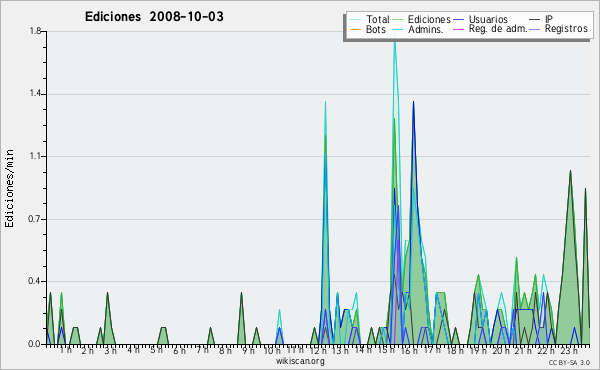The height and width of the screenshot is (370, 600).
Task: Click the 'Ediciones/min' y-axis label
Action: (9, 188)
